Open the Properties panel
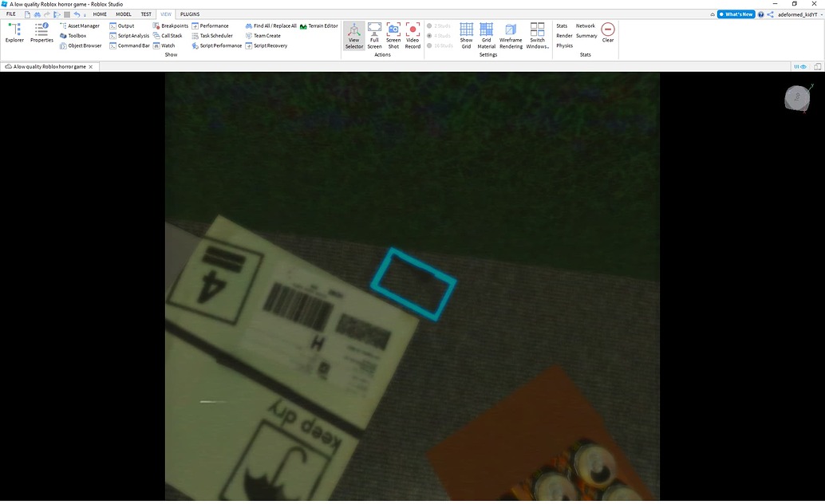825x504 pixels. pos(41,33)
